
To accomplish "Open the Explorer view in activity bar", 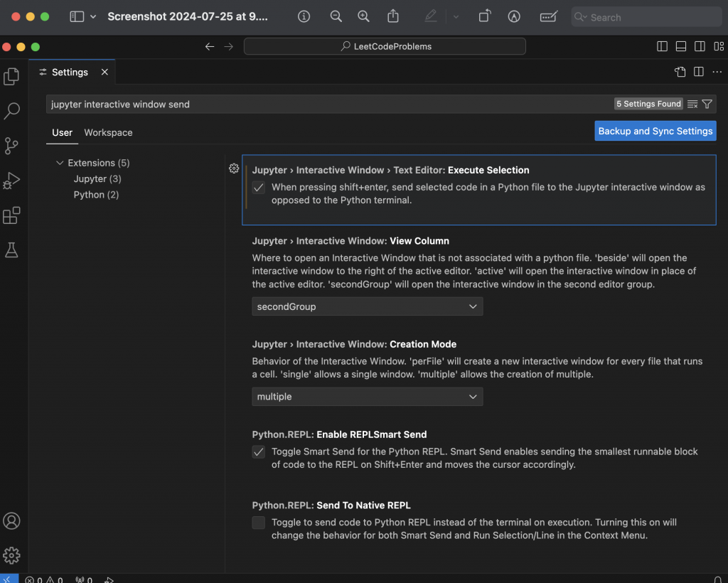I will coord(11,76).
